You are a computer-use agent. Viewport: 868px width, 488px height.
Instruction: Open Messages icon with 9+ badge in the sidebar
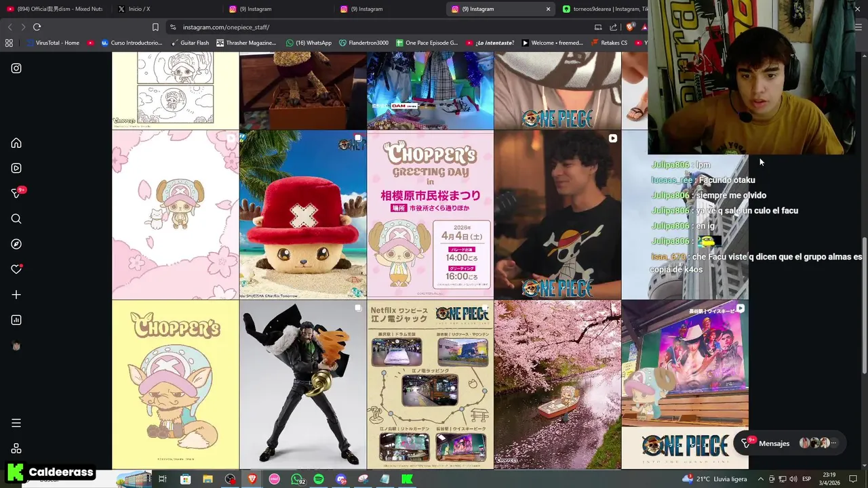click(x=18, y=193)
